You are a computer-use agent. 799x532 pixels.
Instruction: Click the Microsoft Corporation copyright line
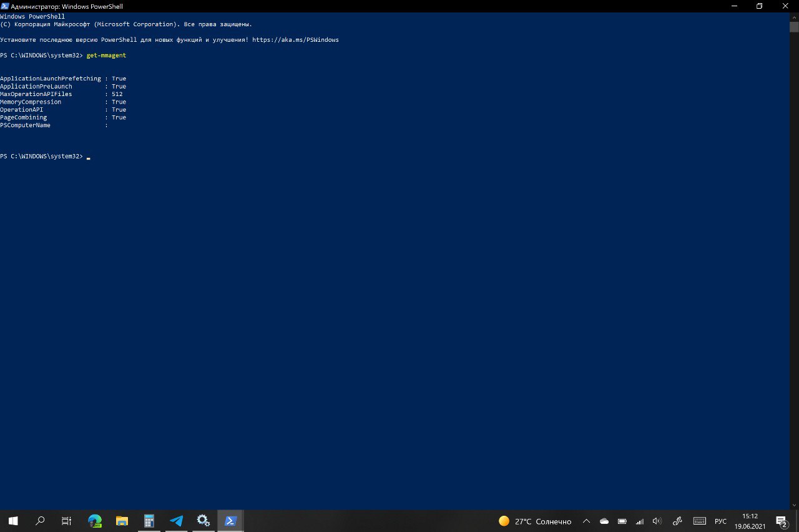click(x=126, y=24)
